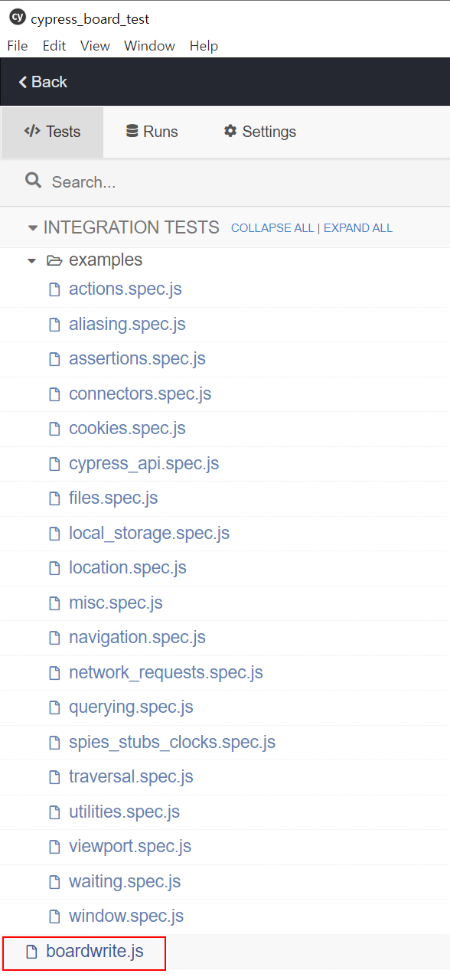
Task: Collapse the examples folder arrow
Action: coord(31,261)
